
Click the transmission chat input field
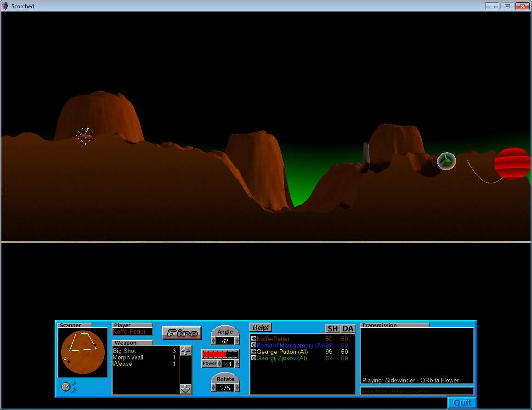tap(417, 391)
